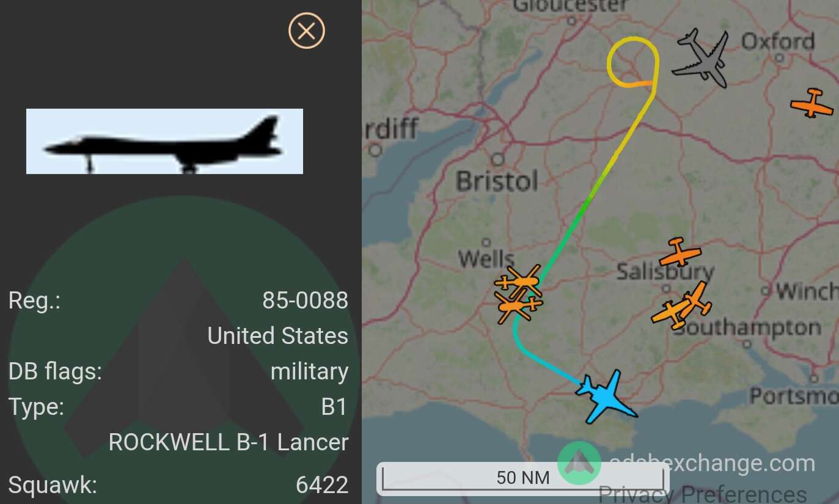Screen dimensions: 839x504
Task: Click the yellow loop of flight track
Action: [632, 61]
